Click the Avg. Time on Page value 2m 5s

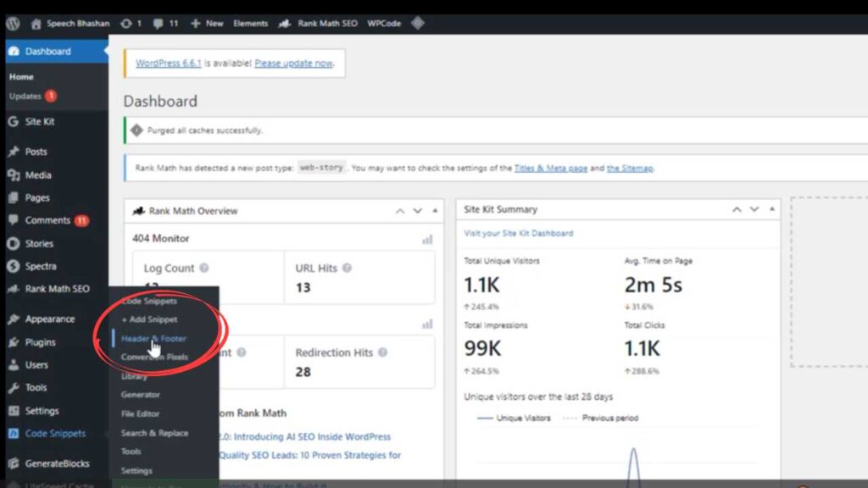point(654,285)
